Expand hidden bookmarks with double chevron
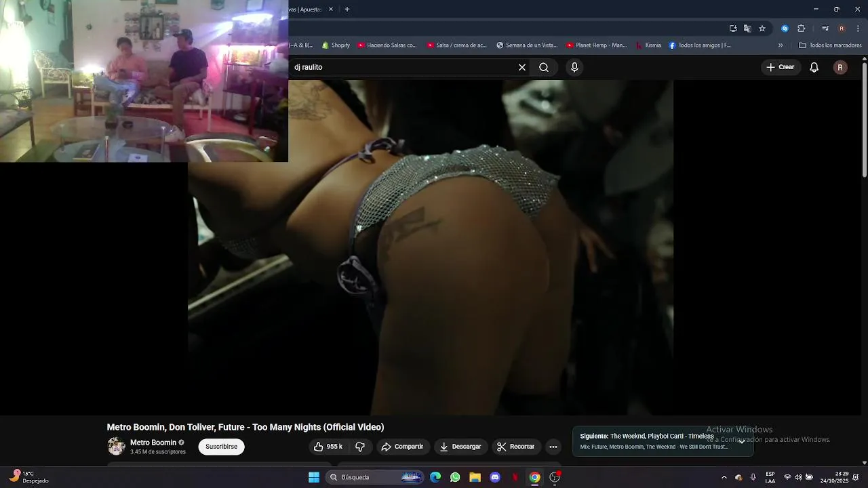Screen dimensions: 868x488 781,45
